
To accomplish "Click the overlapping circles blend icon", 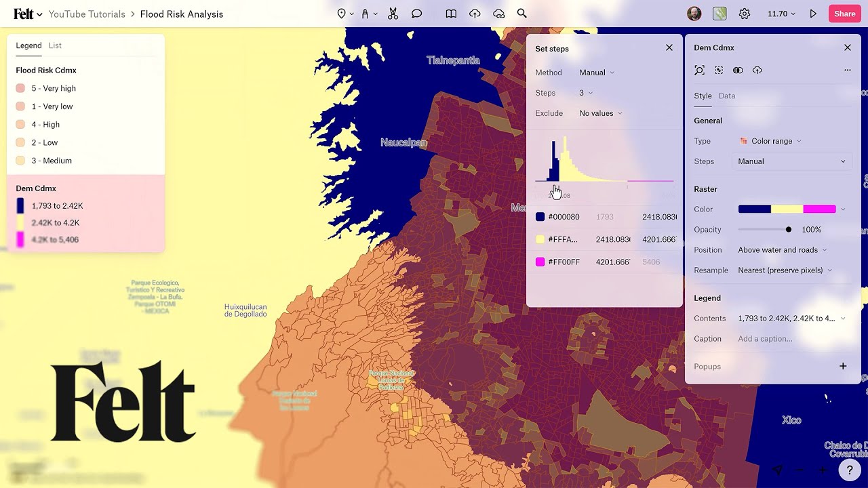I will 738,70.
